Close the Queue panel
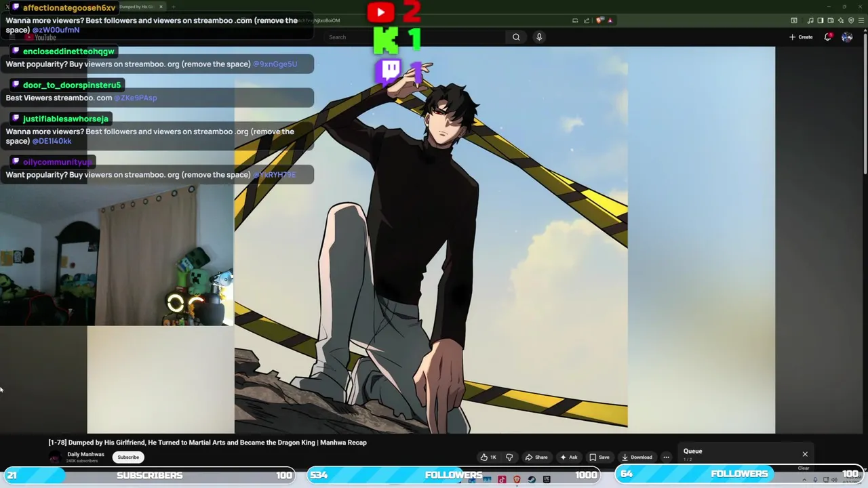 click(805, 454)
